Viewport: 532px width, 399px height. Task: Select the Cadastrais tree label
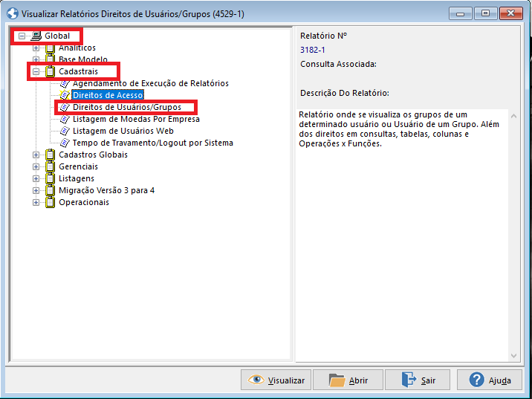78,71
